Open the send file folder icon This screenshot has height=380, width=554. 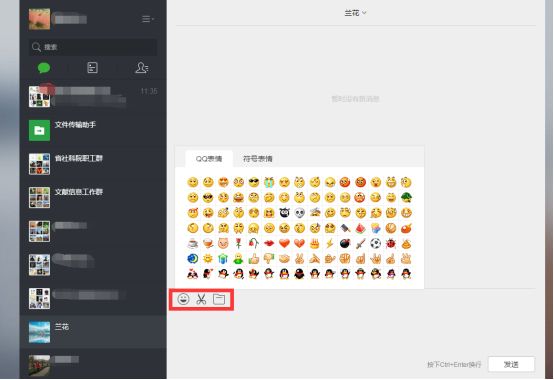(219, 299)
